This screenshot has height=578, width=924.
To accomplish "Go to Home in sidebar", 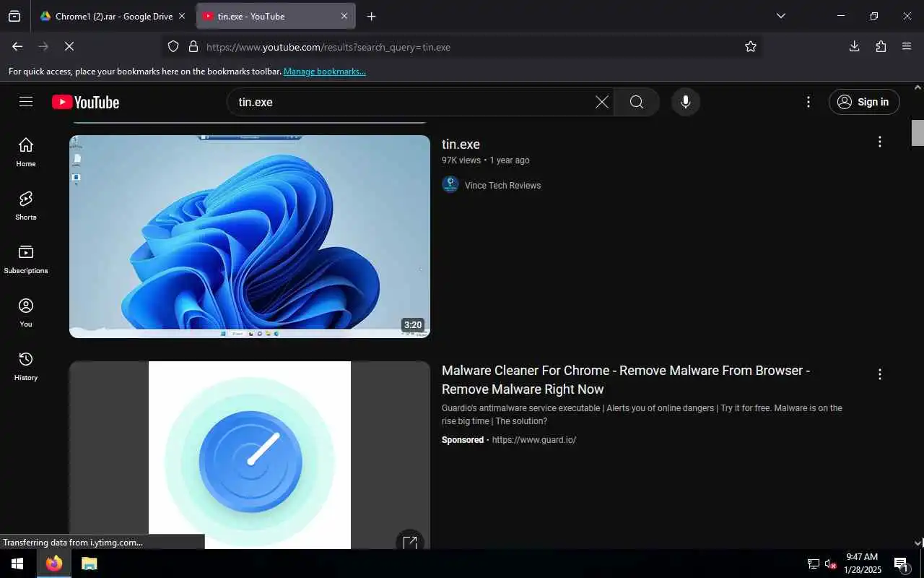I will tap(26, 152).
